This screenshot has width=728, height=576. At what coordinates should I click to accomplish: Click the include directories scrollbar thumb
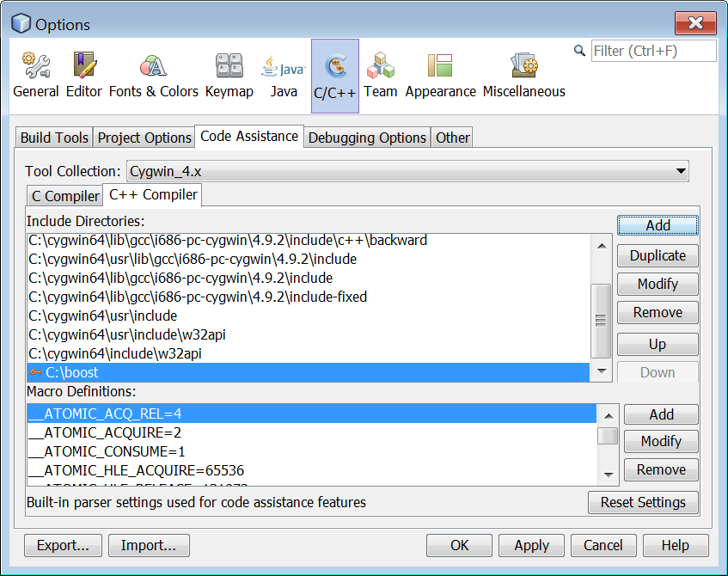point(601,321)
